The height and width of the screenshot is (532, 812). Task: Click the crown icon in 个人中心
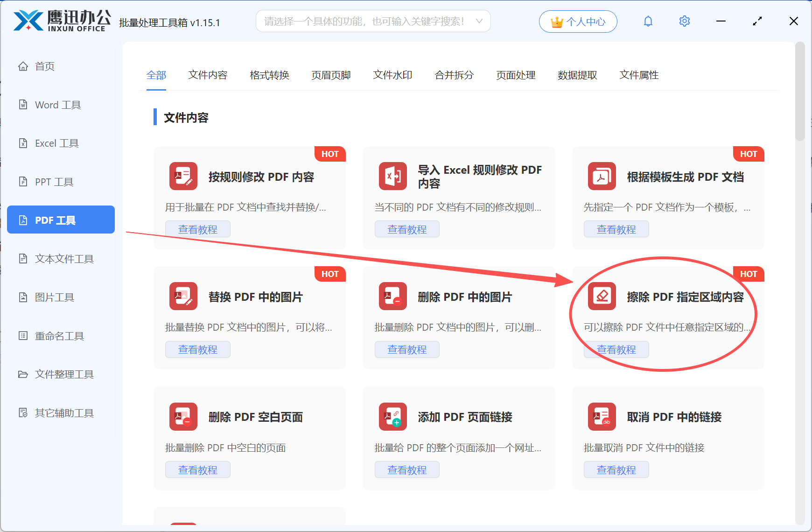click(x=557, y=22)
